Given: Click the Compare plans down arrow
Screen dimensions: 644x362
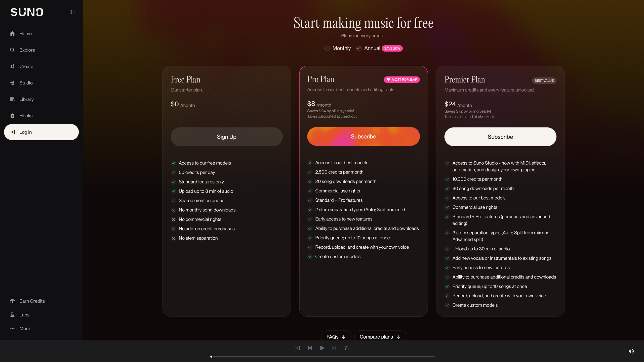Looking at the screenshot, I should [x=398, y=337].
